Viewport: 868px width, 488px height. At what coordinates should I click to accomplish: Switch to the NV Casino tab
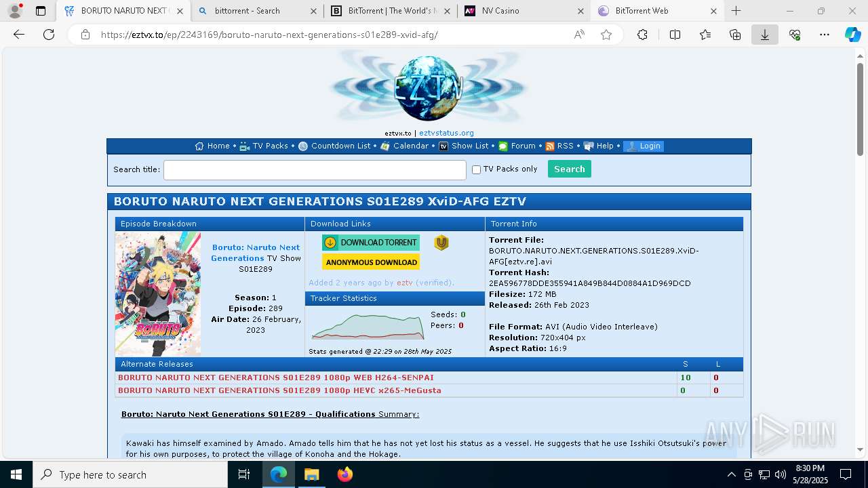[524, 11]
